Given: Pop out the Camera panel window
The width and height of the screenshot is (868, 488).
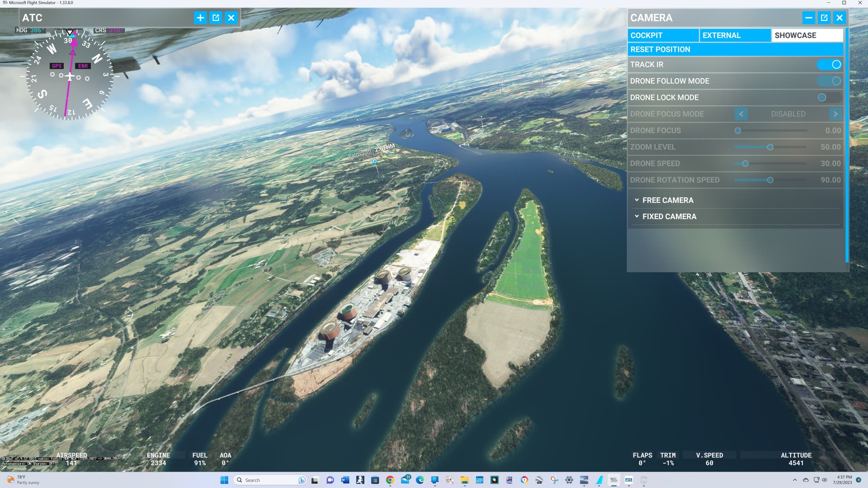Looking at the screenshot, I should pyautogui.click(x=824, y=18).
